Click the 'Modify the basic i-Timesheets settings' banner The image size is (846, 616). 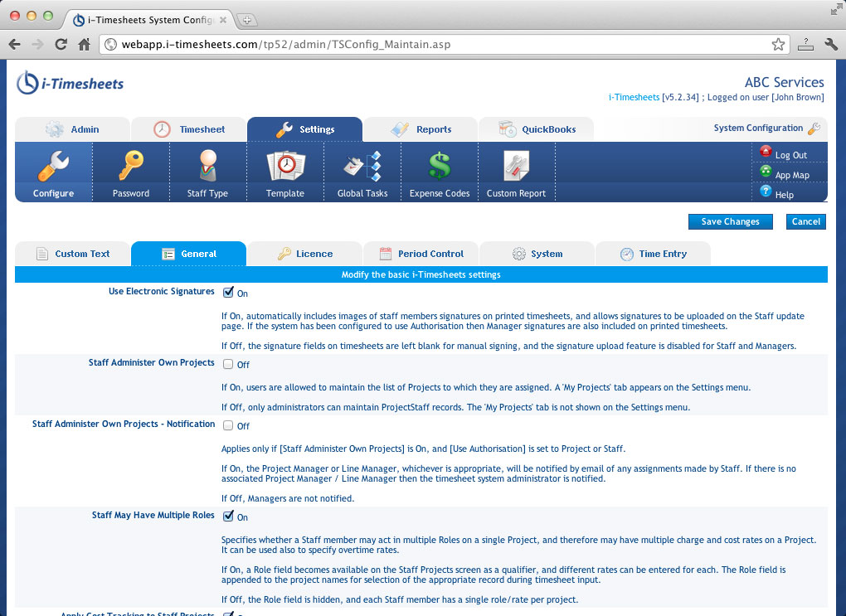421,274
